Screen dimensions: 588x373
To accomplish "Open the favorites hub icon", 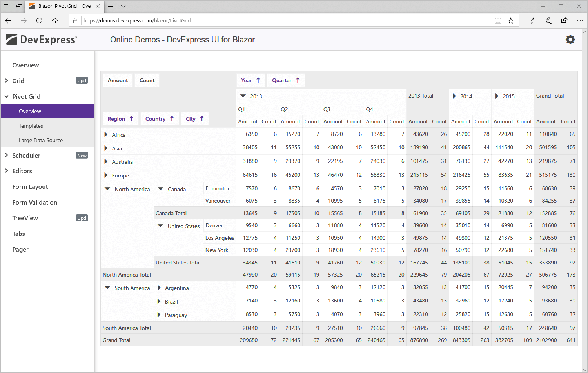I will [x=533, y=21].
